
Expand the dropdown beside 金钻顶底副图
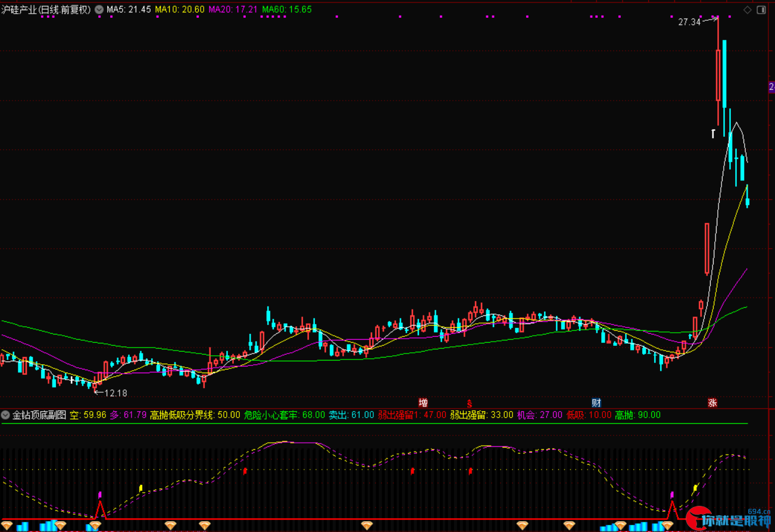point(5,415)
